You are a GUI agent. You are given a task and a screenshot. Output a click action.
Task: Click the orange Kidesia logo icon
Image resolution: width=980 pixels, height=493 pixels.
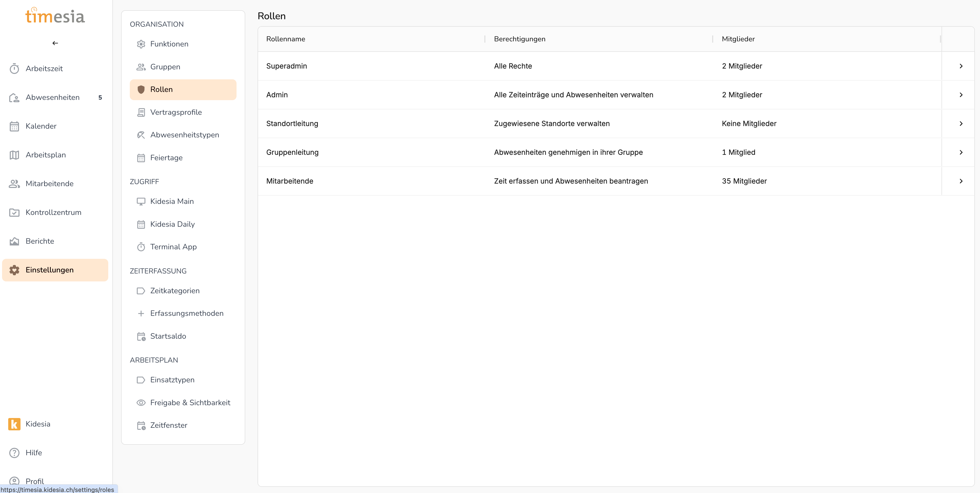coord(14,424)
